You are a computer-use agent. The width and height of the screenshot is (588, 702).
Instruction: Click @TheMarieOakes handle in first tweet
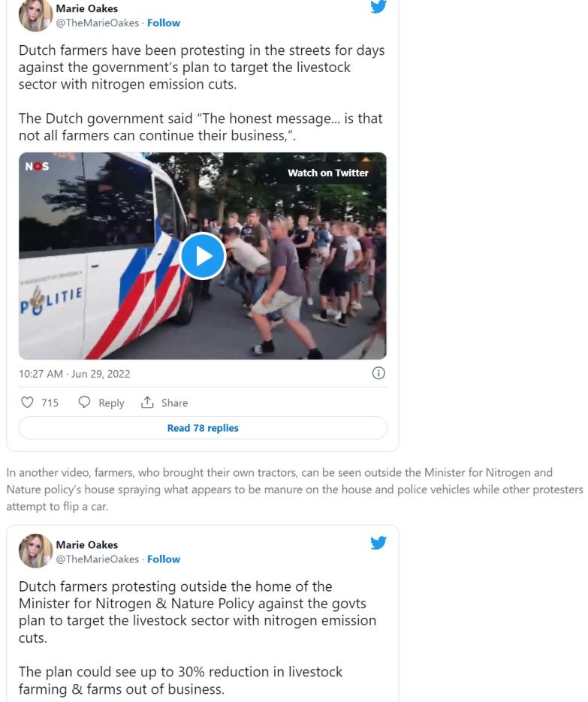pyautogui.click(x=97, y=23)
